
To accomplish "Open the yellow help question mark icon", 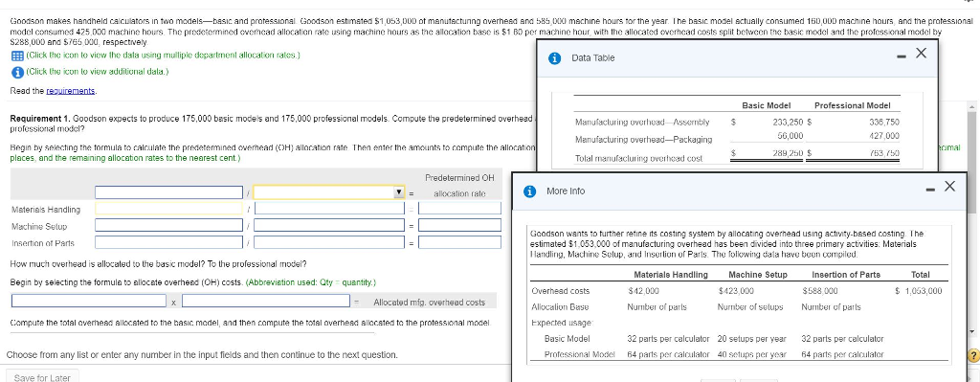I will tap(972, 357).
